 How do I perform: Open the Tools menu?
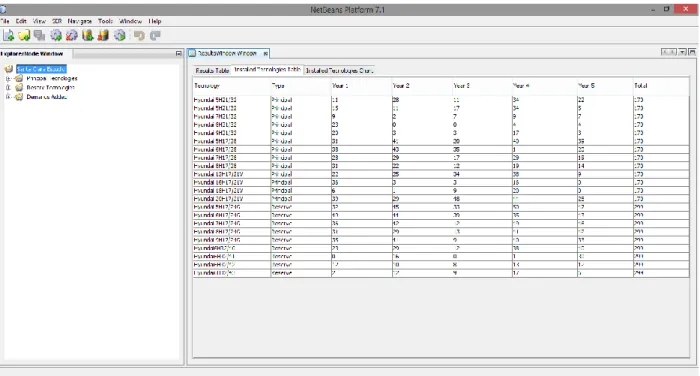pos(105,21)
